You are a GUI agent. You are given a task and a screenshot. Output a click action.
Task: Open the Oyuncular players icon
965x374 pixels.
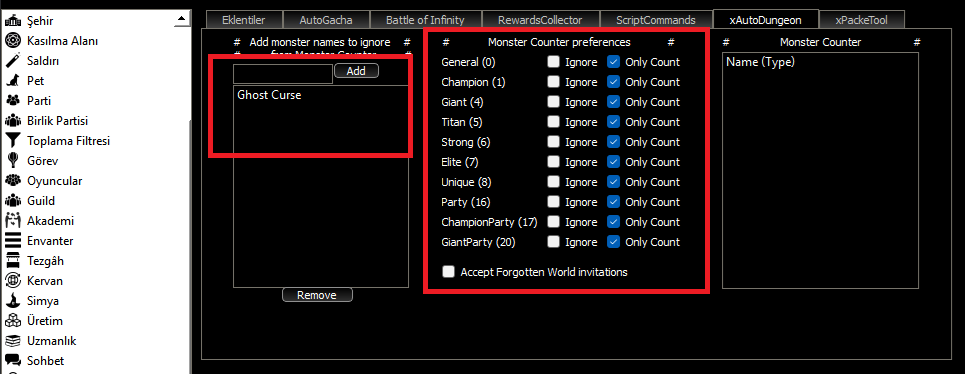click(x=12, y=181)
